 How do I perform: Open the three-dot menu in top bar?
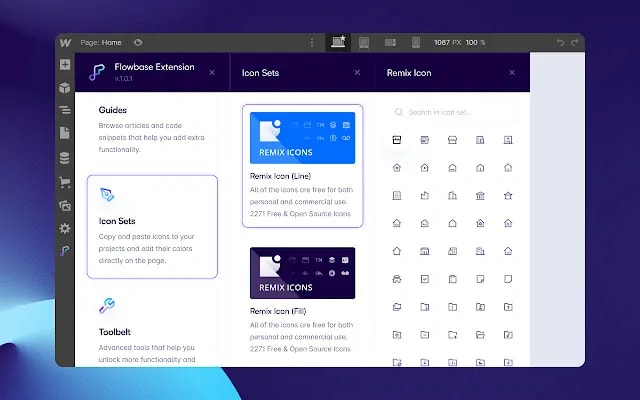312,42
